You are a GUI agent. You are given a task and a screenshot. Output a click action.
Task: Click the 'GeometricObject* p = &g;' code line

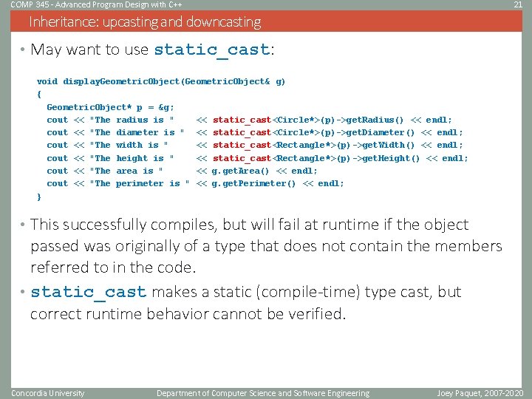(110, 108)
